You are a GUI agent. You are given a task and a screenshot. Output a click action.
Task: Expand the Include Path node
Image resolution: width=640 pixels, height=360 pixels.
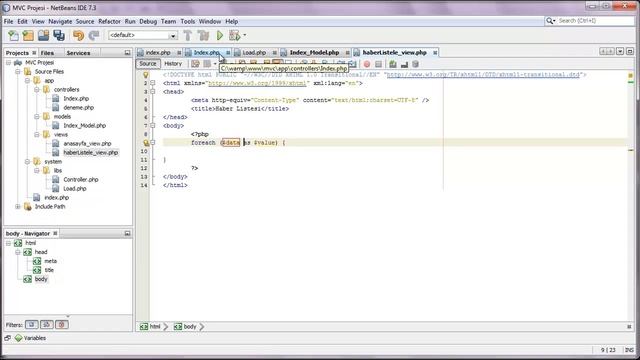(x=18, y=207)
